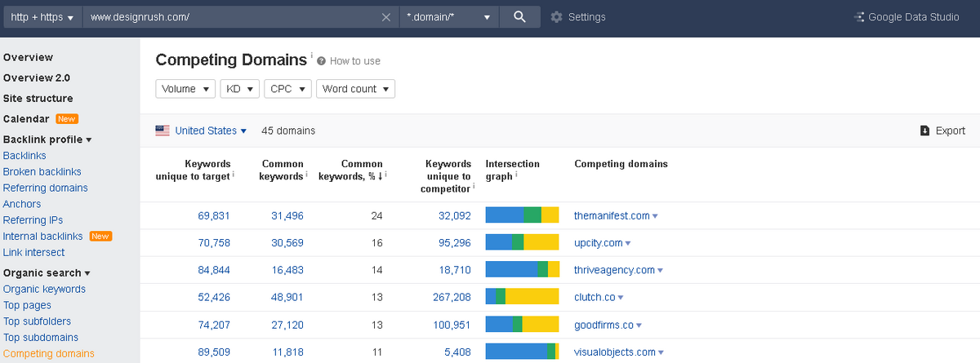Open the KD filter dropdown

point(239,89)
